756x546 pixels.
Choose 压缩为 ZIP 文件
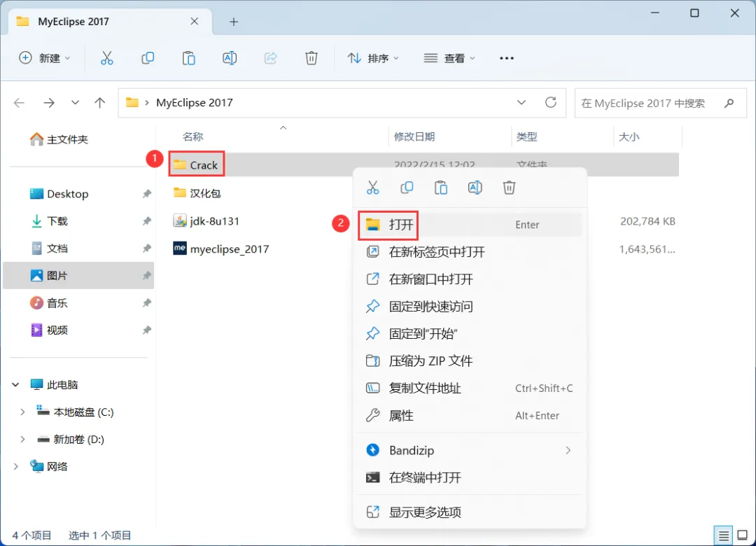click(470, 360)
